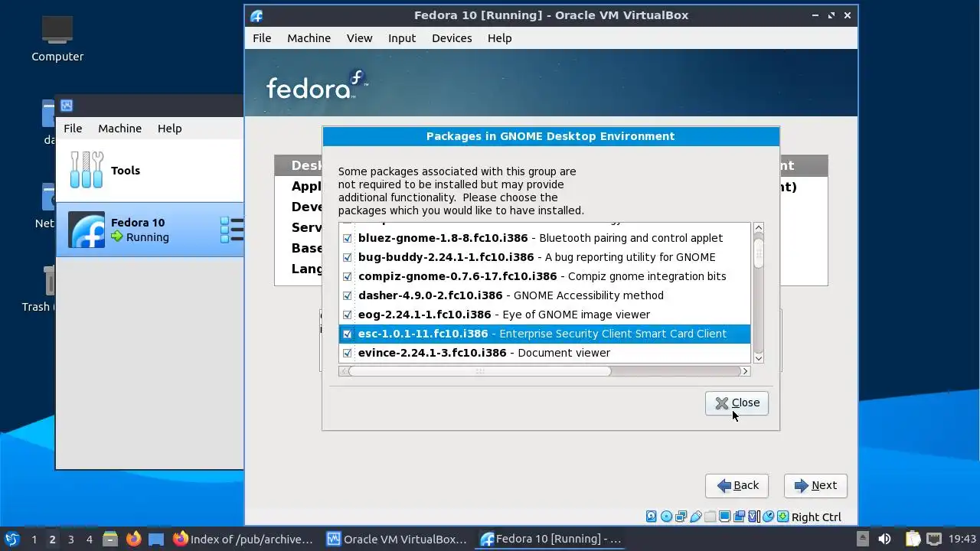Image resolution: width=980 pixels, height=551 pixels.
Task: Click the clipboard manager tray icon
Action: point(913,539)
